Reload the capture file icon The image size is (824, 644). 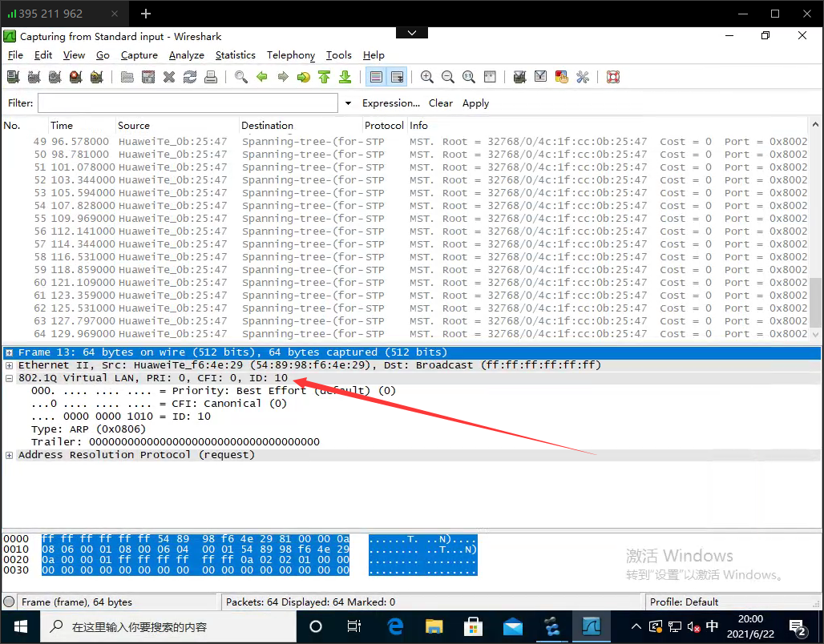[x=190, y=77]
